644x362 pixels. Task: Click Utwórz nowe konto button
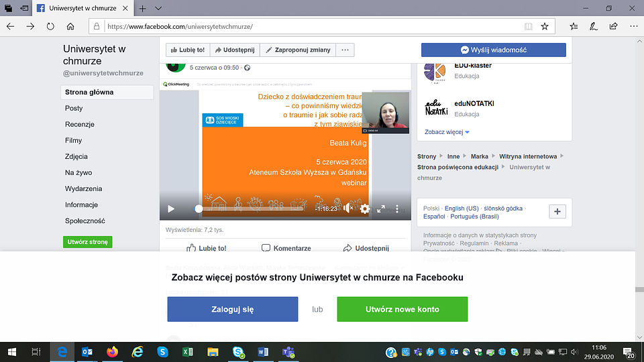click(402, 309)
